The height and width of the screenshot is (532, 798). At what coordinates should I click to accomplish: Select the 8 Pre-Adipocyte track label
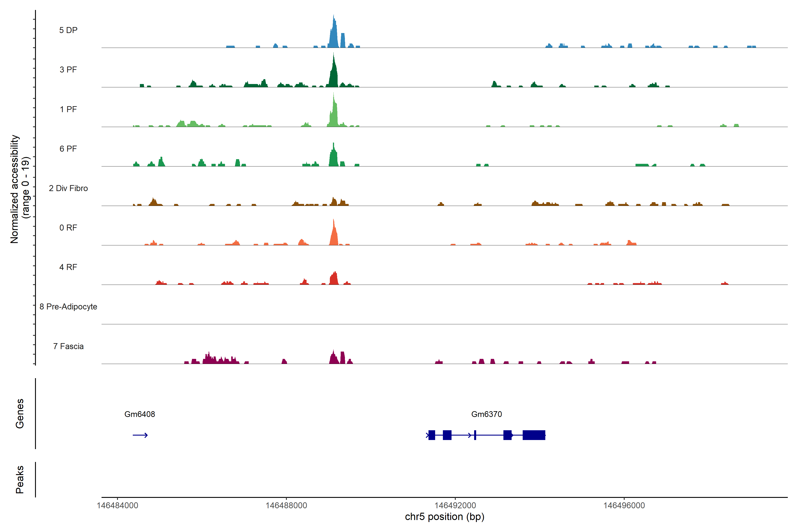coord(68,307)
